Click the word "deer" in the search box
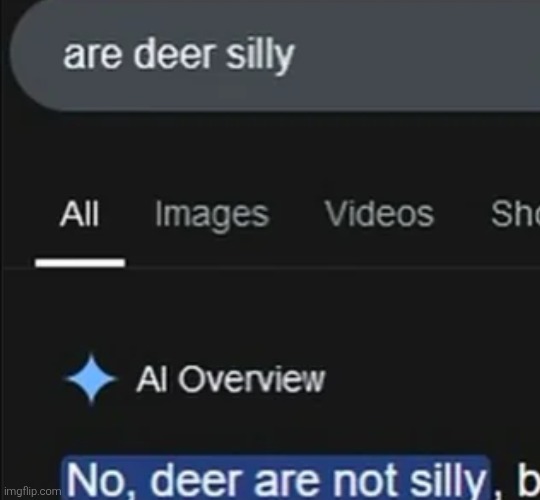The height and width of the screenshot is (500, 540). tap(175, 55)
